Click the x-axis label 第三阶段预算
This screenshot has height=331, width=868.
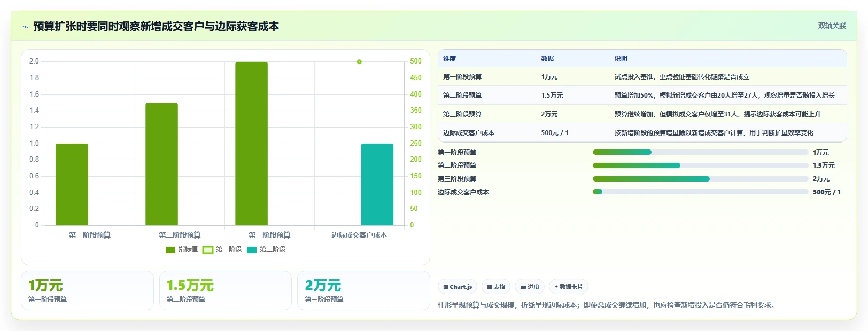[x=269, y=235]
